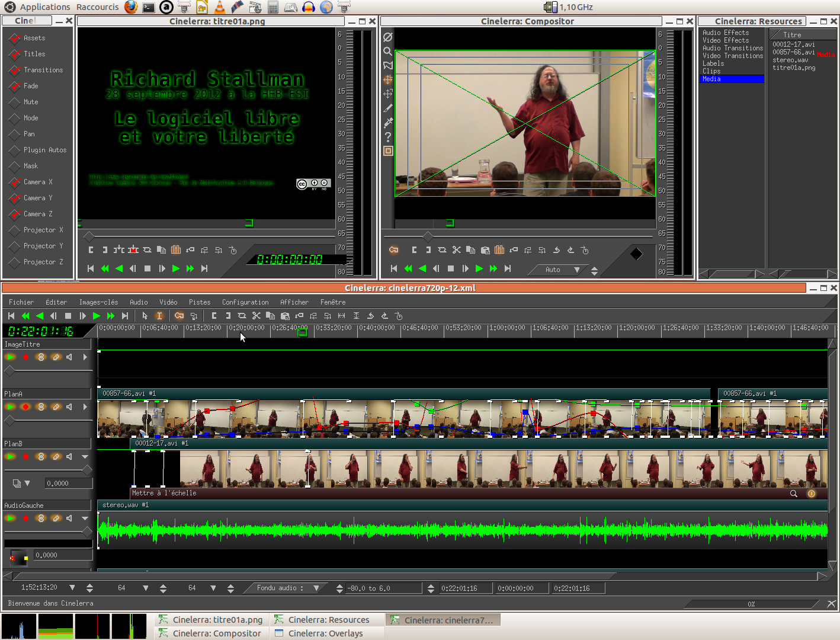Image resolution: width=840 pixels, height=640 pixels.
Task: Toggle Titles checkbox in Overlays window
Action: pos(15,55)
